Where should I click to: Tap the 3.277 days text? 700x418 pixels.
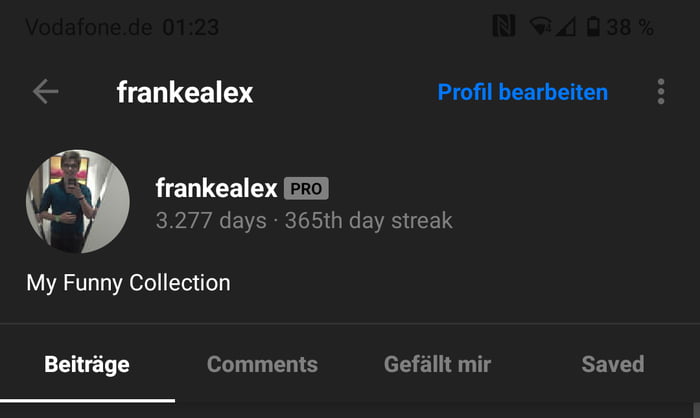pos(211,221)
